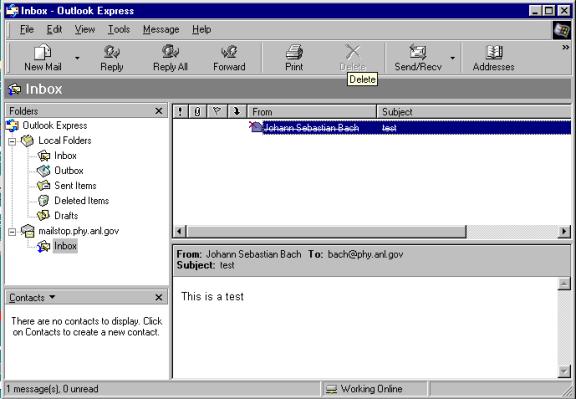Click the New Mail toolbar button
The width and height of the screenshot is (576, 399).
(x=43, y=58)
